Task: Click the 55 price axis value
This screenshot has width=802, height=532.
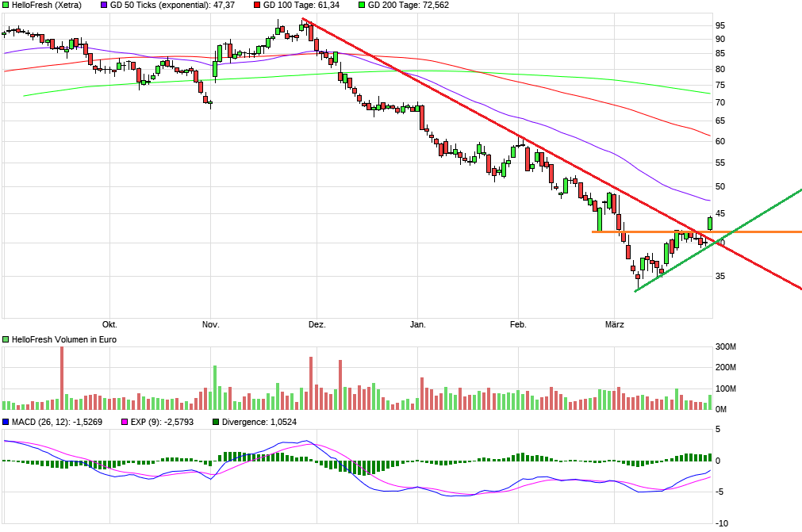Action: [720, 163]
